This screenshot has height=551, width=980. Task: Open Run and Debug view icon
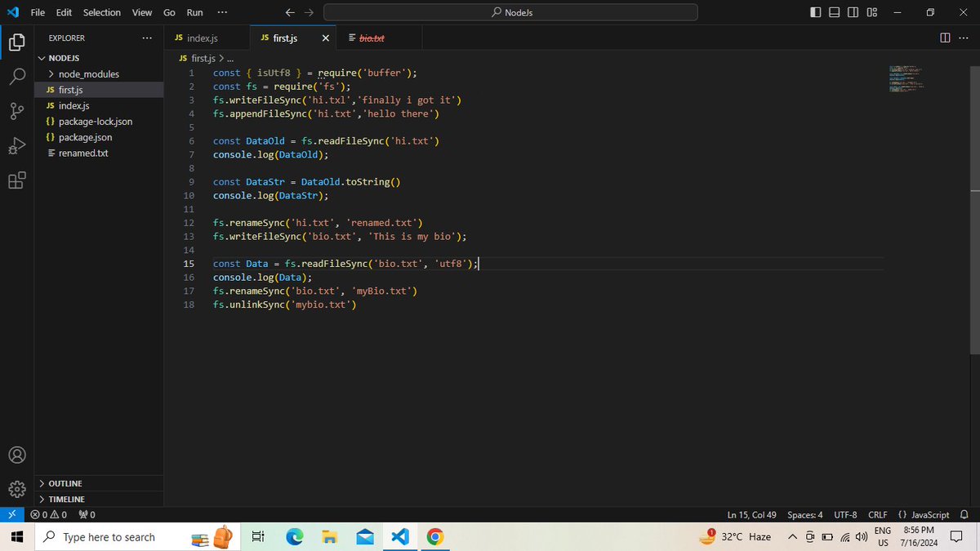point(17,146)
